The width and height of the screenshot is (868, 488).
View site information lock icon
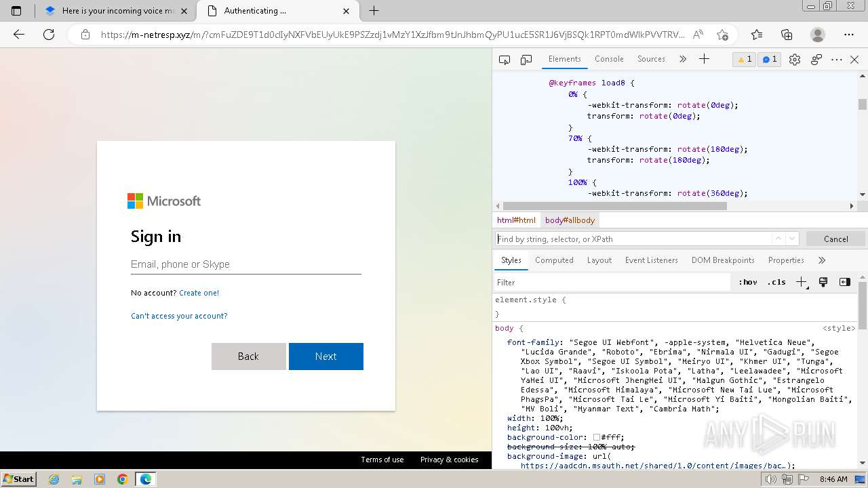coord(85,35)
